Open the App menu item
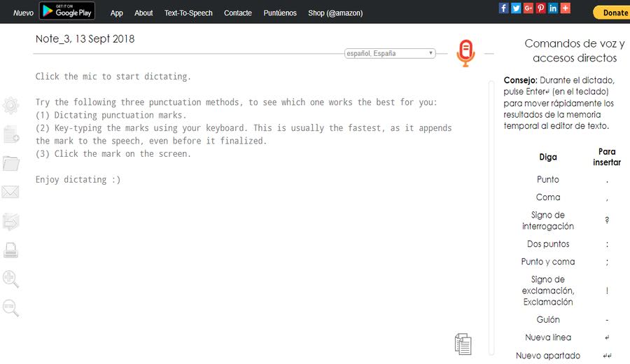This screenshot has height=364, width=630. coord(116,13)
